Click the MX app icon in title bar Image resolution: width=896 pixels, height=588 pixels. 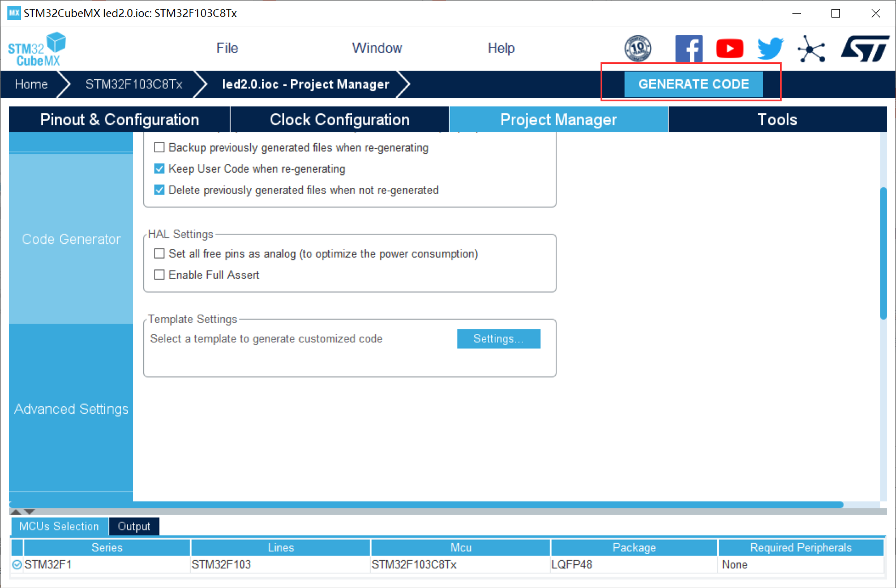point(14,13)
